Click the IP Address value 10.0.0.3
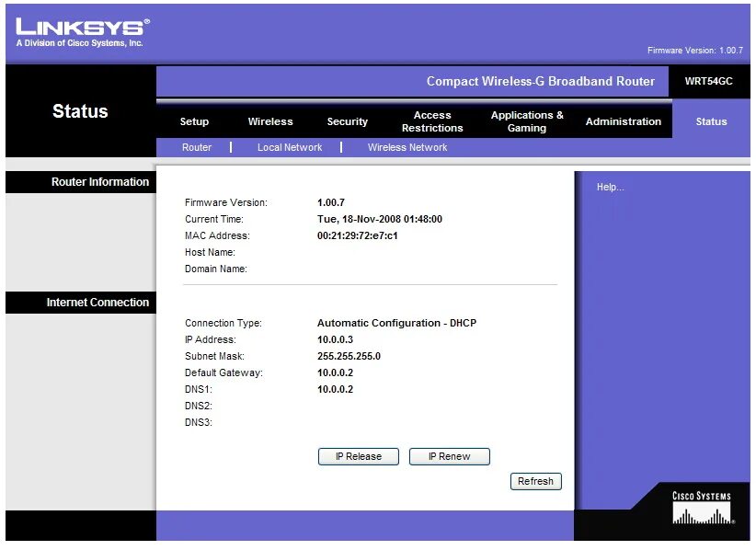The width and height of the screenshot is (756, 550). (335, 339)
